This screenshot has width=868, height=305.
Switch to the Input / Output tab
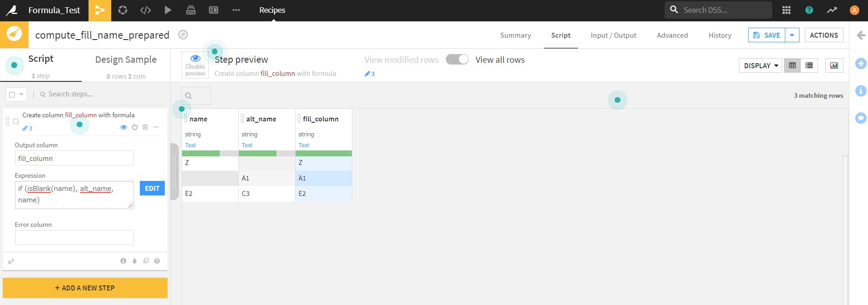[x=613, y=35]
